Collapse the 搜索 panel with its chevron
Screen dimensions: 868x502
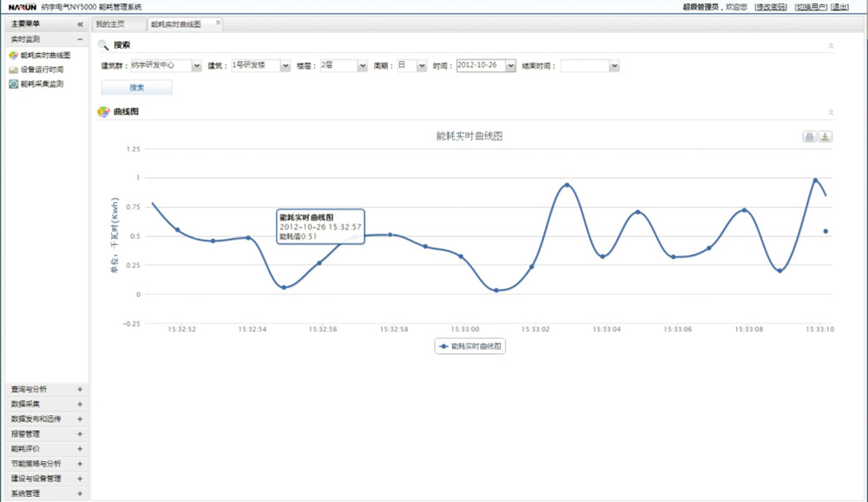click(x=831, y=45)
